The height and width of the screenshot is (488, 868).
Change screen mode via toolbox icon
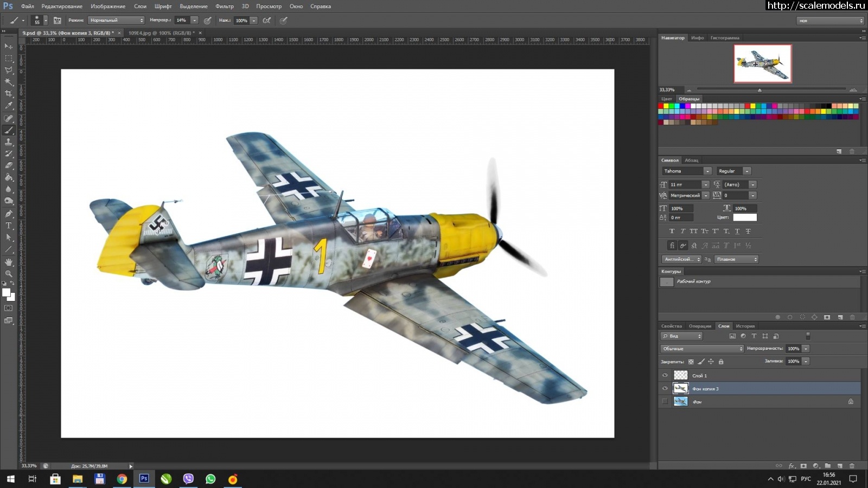(9, 320)
